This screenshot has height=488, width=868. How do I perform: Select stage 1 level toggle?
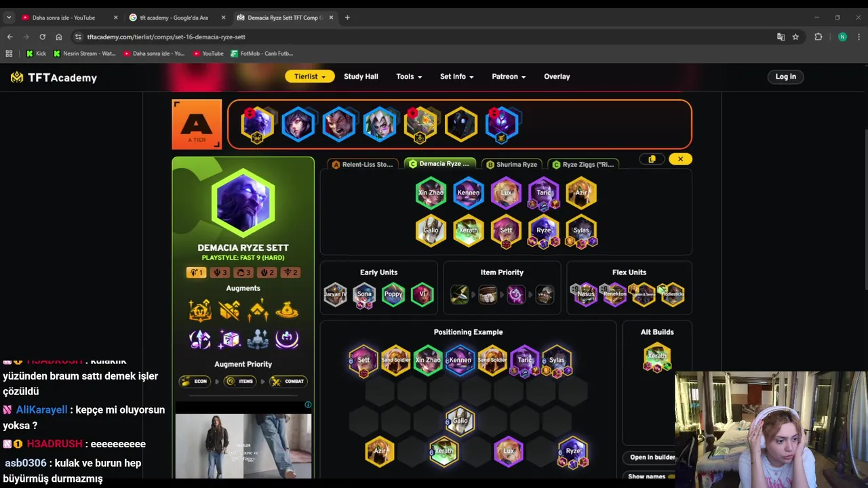click(x=196, y=272)
